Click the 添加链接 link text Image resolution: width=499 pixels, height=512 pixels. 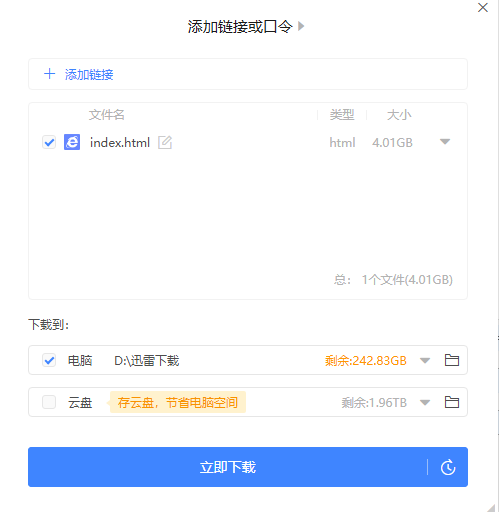pos(89,74)
